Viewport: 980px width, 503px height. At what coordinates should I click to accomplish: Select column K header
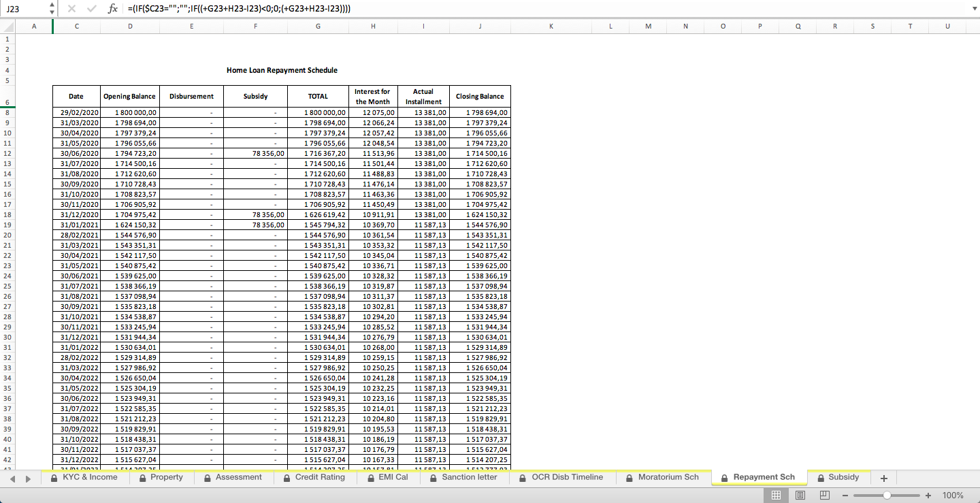click(551, 26)
